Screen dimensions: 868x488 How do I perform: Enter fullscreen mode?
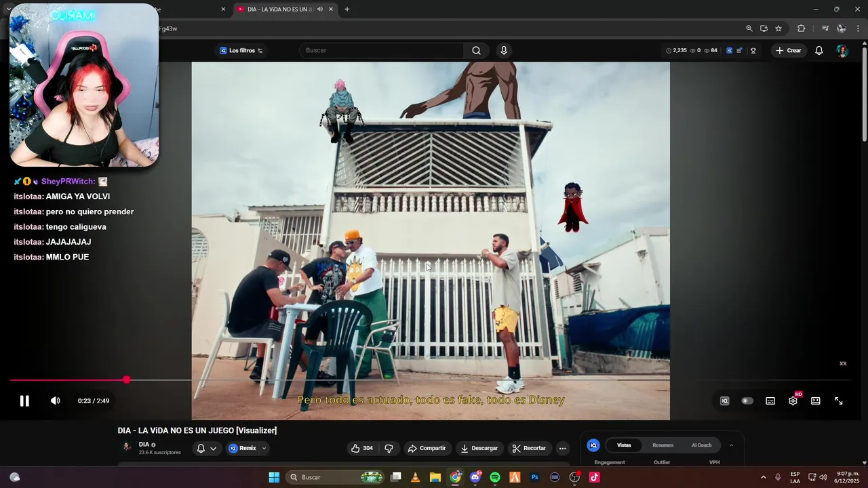point(838,401)
